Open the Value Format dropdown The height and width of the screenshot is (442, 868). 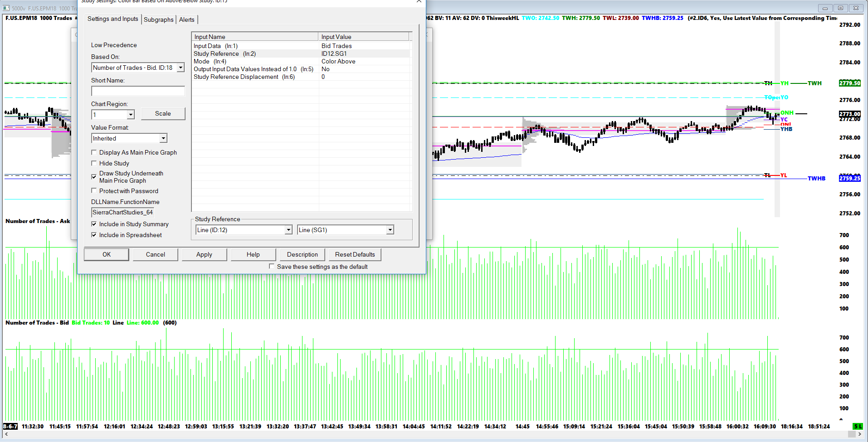(163, 138)
